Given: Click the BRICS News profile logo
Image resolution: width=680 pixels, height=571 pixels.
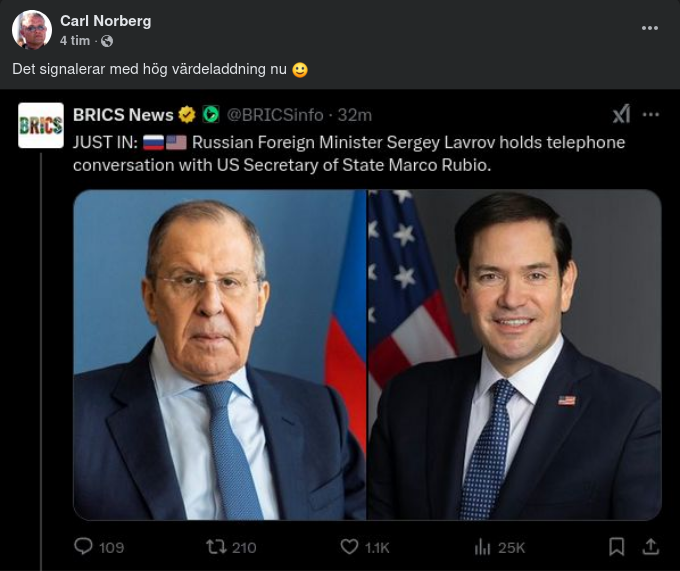Looking at the screenshot, I should coord(41,126).
